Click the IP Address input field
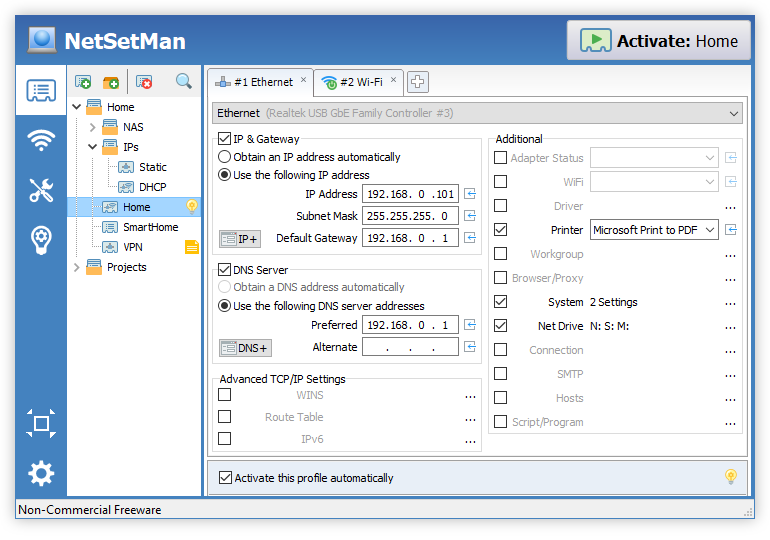 coord(410,194)
